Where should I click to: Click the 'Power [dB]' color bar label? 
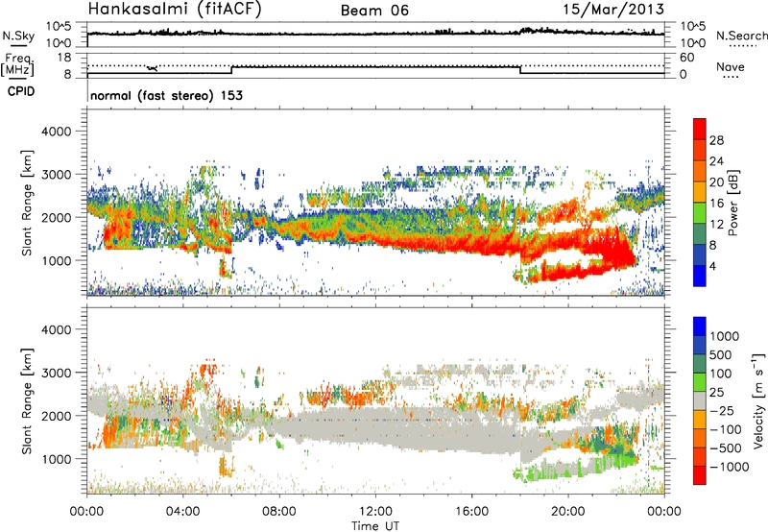click(x=732, y=203)
